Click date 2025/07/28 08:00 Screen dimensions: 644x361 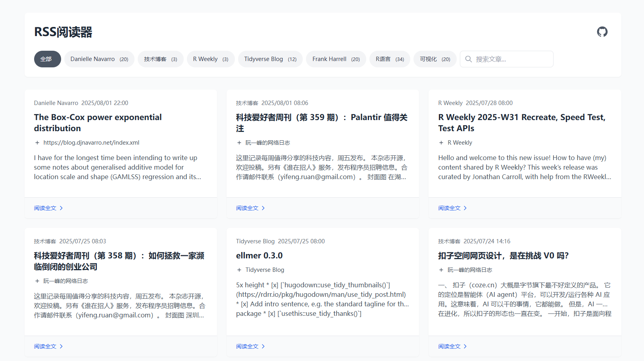489,103
